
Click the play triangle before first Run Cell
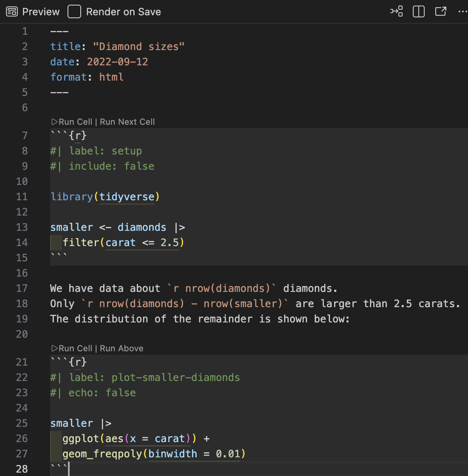(x=54, y=122)
